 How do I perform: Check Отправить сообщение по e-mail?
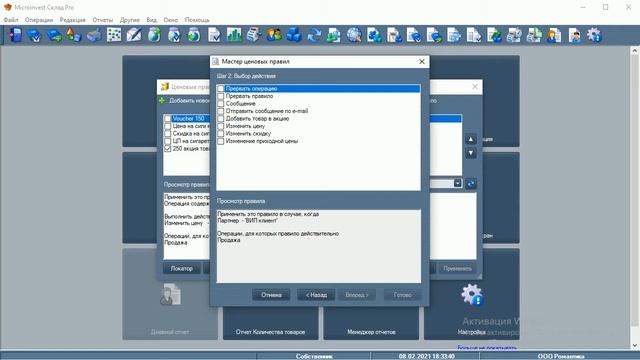coord(221,111)
